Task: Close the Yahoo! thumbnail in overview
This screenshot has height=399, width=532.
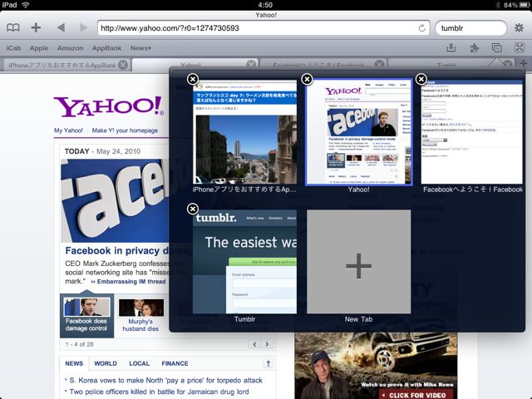Action: [x=307, y=79]
